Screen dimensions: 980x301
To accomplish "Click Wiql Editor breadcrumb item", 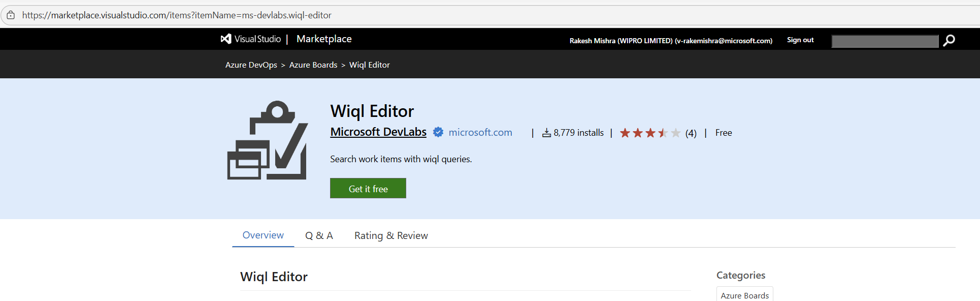I will coord(370,65).
